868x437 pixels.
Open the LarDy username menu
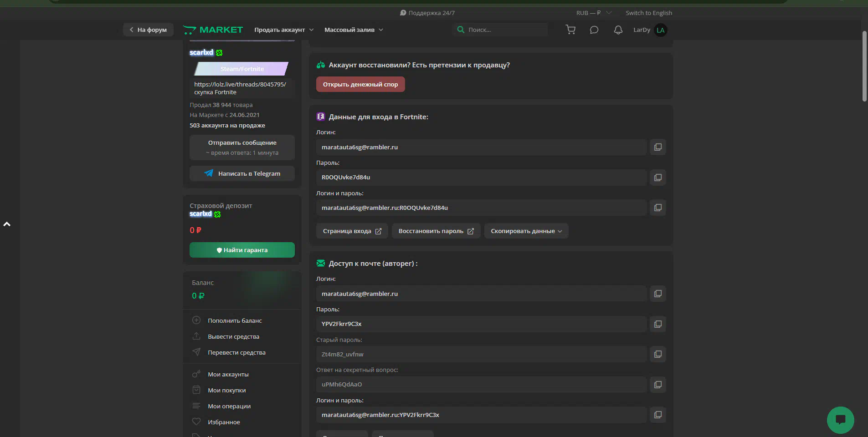pos(642,30)
